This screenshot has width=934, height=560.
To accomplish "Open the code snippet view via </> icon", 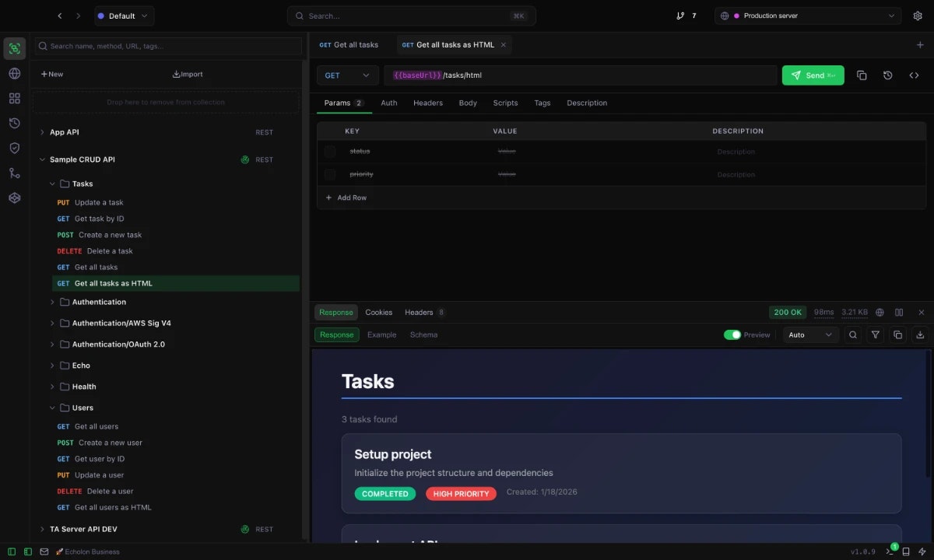I will pyautogui.click(x=914, y=75).
